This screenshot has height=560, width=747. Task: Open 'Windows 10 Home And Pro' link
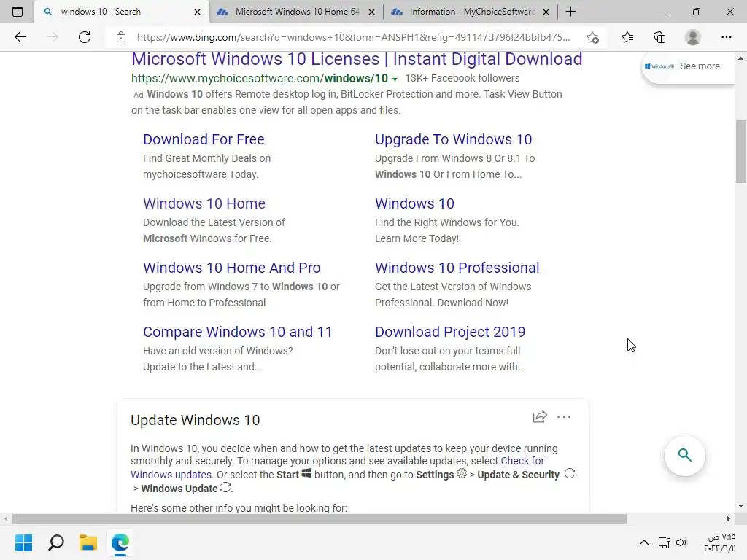tap(231, 268)
